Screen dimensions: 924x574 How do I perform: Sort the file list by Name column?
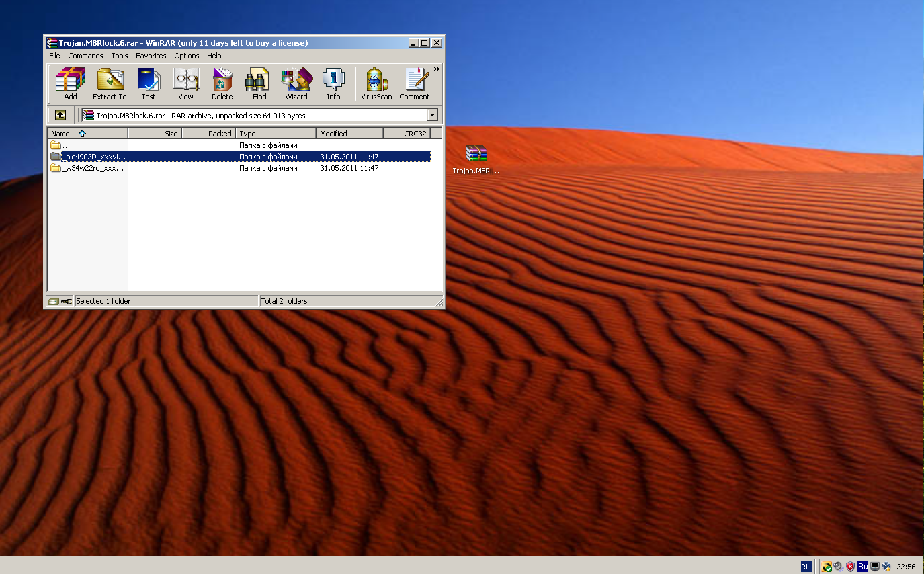pyautogui.click(x=87, y=133)
